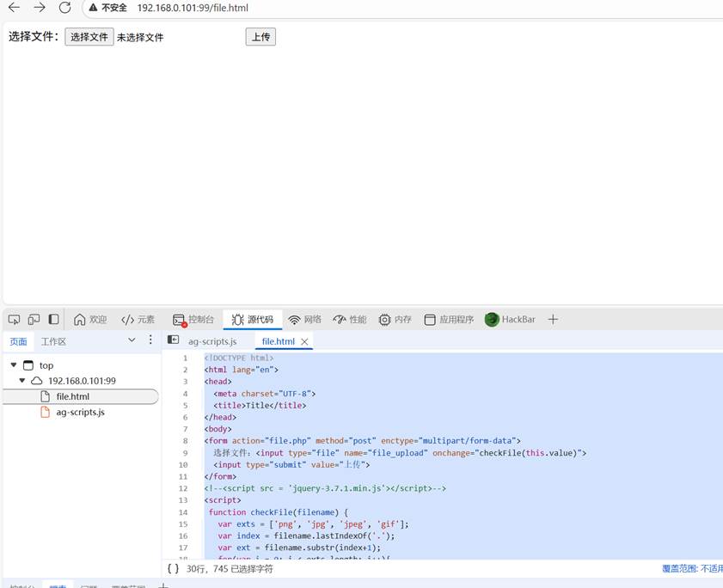
Task: Click the commented jquery-3.7.1.min.js script line
Action: (325, 488)
